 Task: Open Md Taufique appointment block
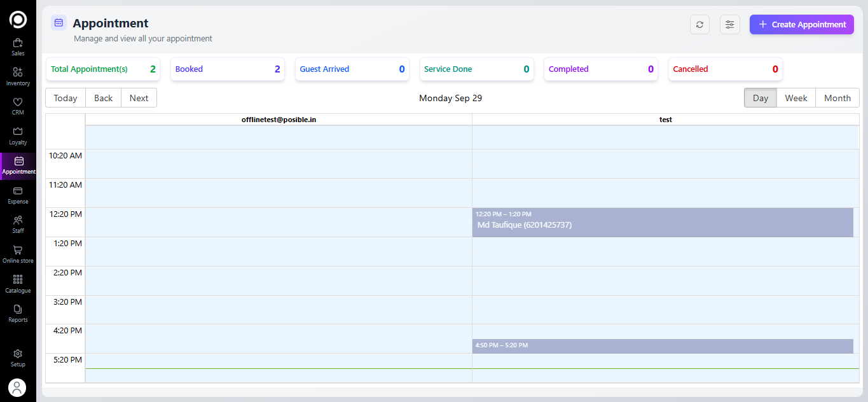coord(662,223)
